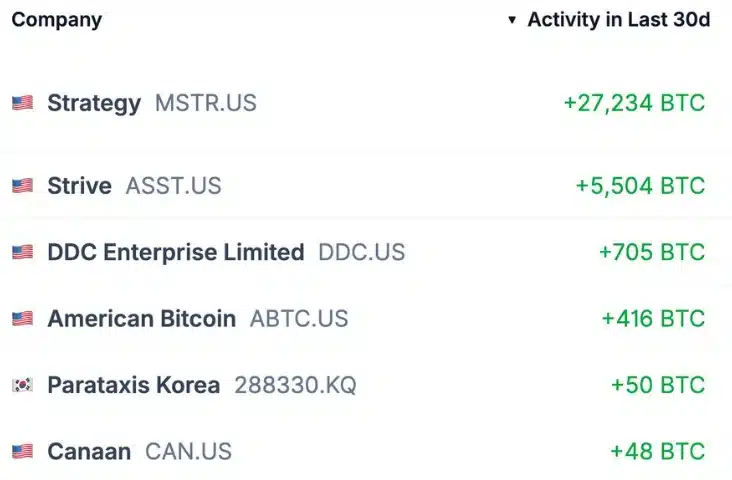Click the +5,504 BTC activity value
This screenshot has height=480, width=732.
pos(640,186)
